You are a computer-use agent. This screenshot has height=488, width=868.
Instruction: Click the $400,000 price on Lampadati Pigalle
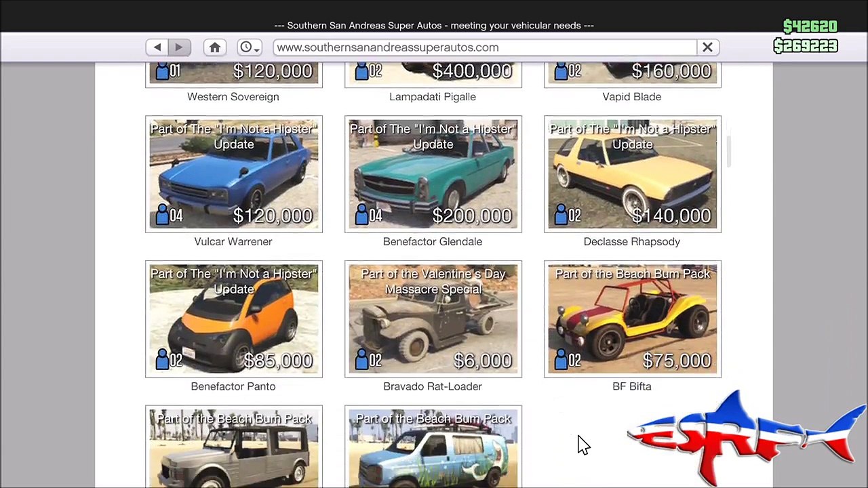coord(472,71)
